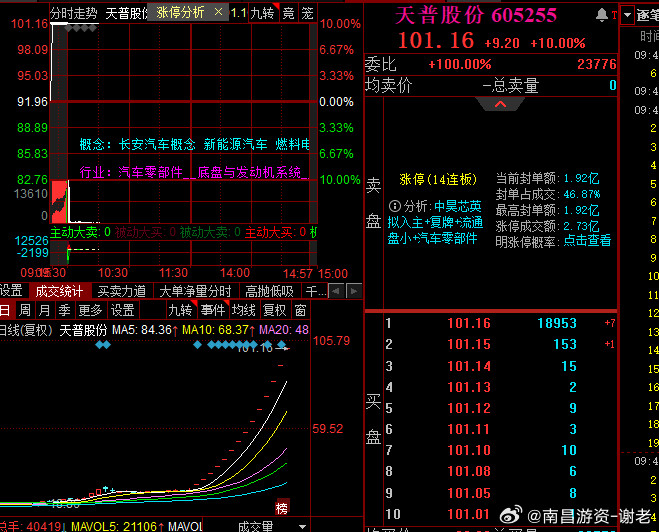
Task: Open 设置 left of the 成交统计 tab
Action: [11, 290]
